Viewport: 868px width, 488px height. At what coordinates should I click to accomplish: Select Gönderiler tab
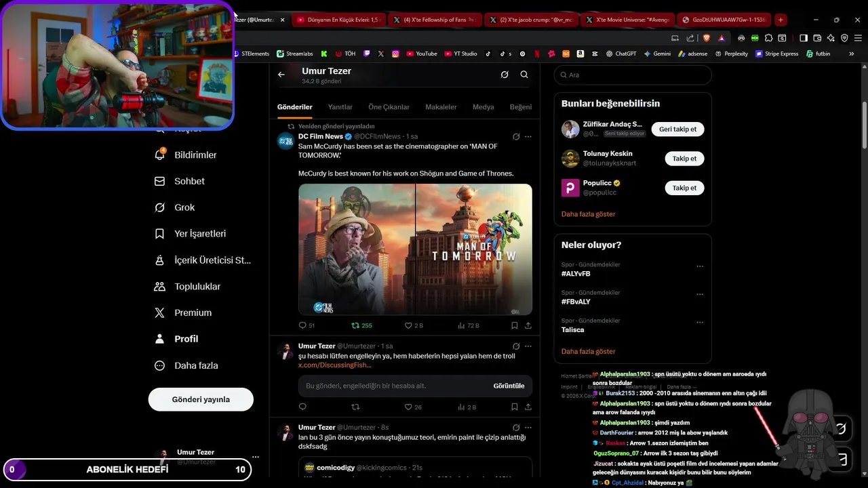click(x=294, y=107)
